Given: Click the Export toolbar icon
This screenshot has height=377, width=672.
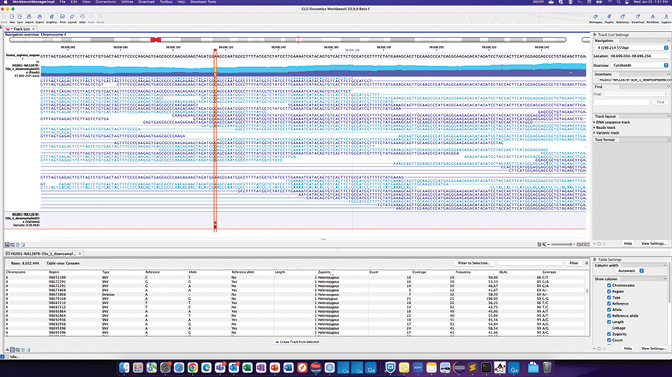Looking at the screenshot, I should coord(39,17).
